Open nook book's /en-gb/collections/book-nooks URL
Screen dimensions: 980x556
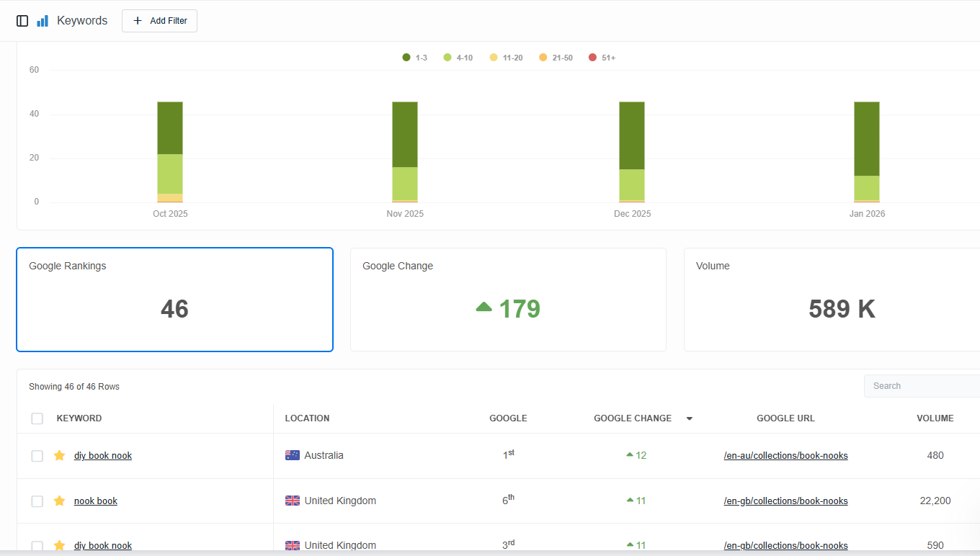(x=785, y=501)
